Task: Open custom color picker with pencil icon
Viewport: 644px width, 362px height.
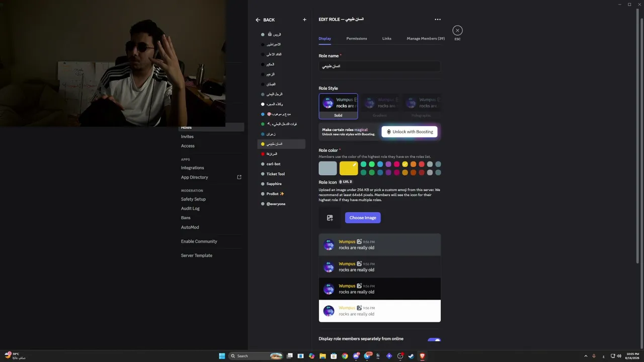Action: [x=354, y=164]
